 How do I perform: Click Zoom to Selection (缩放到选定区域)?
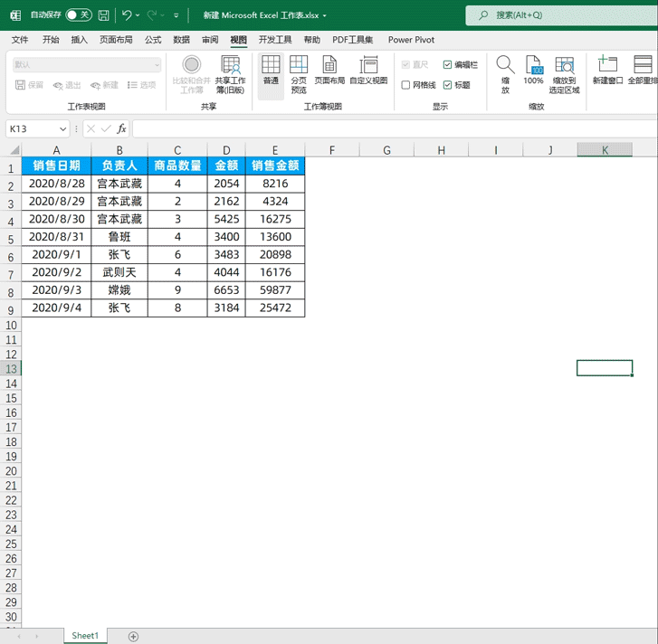(x=564, y=73)
